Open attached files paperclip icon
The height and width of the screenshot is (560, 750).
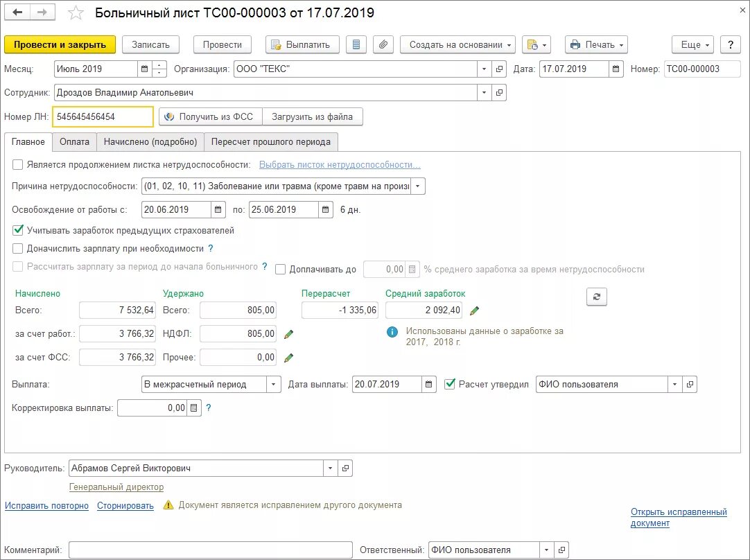pos(383,44)
